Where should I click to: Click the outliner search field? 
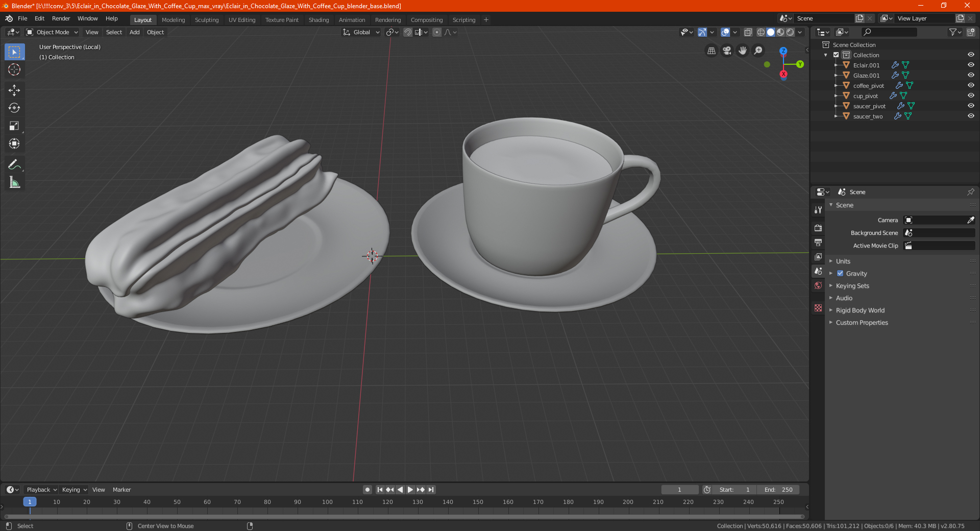pos(889,32)
